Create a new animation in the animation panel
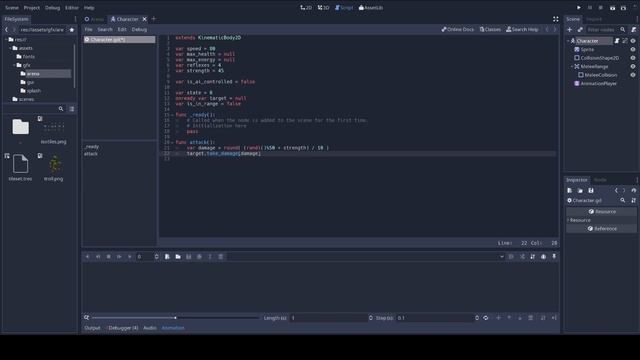 167,257
